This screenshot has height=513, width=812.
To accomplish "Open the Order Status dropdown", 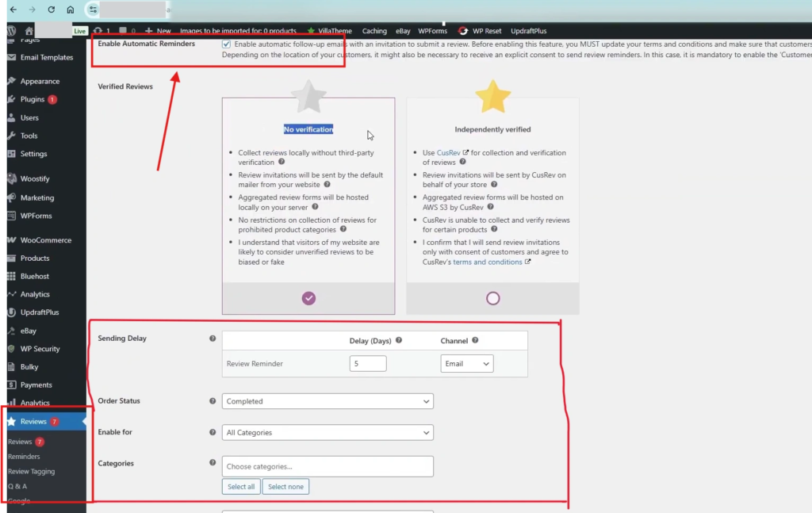I will click(x=327, y=401).
